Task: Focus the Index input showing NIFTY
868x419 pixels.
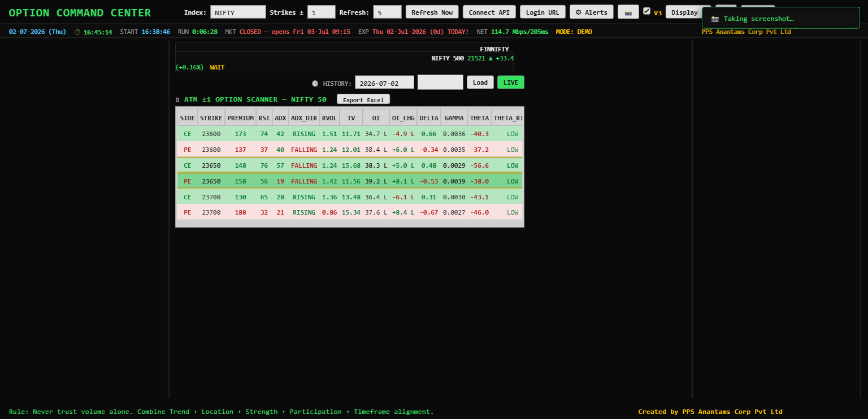Action: (x=238, y=12)
